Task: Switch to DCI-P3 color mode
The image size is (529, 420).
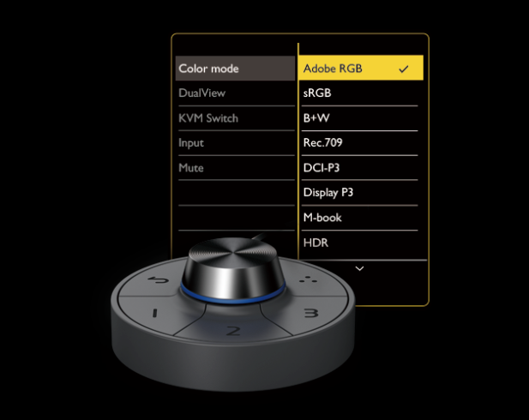Action: (x=359, y=168)
